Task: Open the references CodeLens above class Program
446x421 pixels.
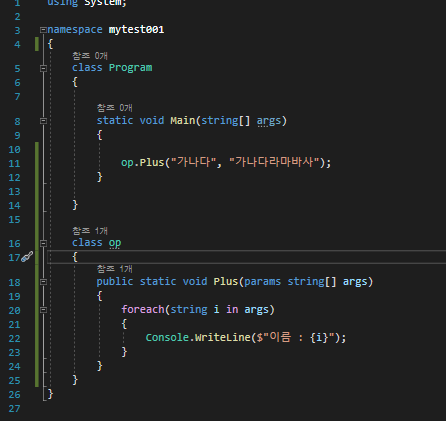Action: tap(90, 56)
